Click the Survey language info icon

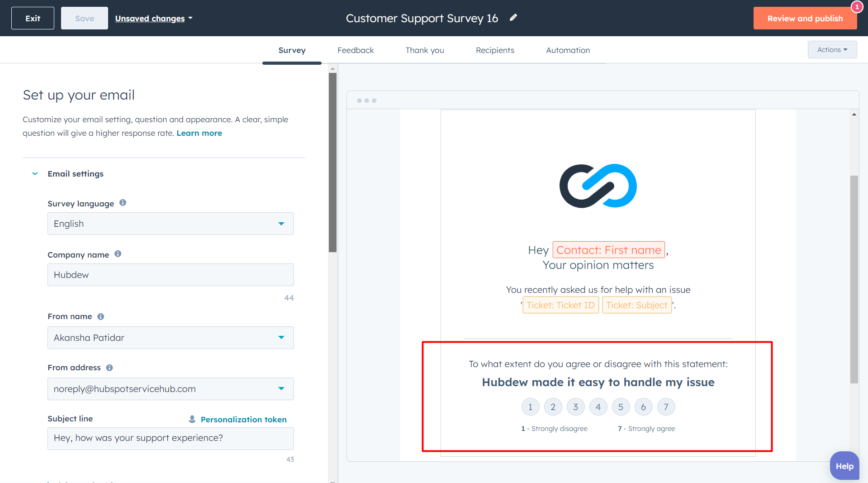click(x=123, y=203)
